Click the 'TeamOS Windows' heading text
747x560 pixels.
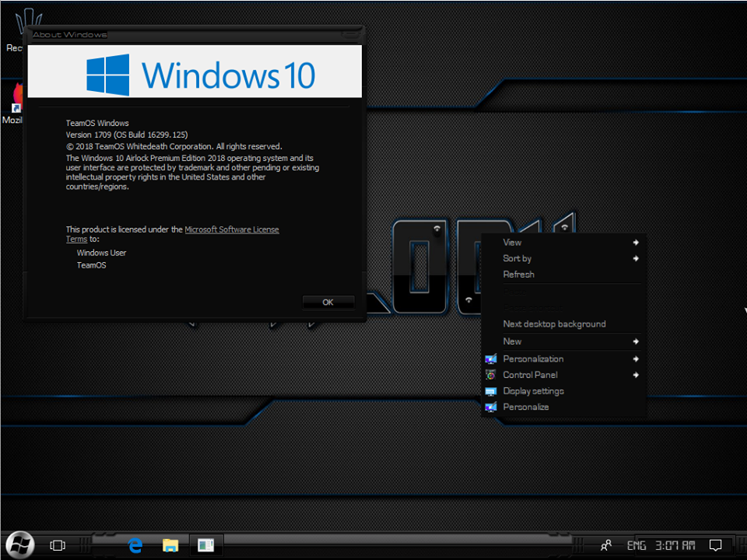point(97,124)
